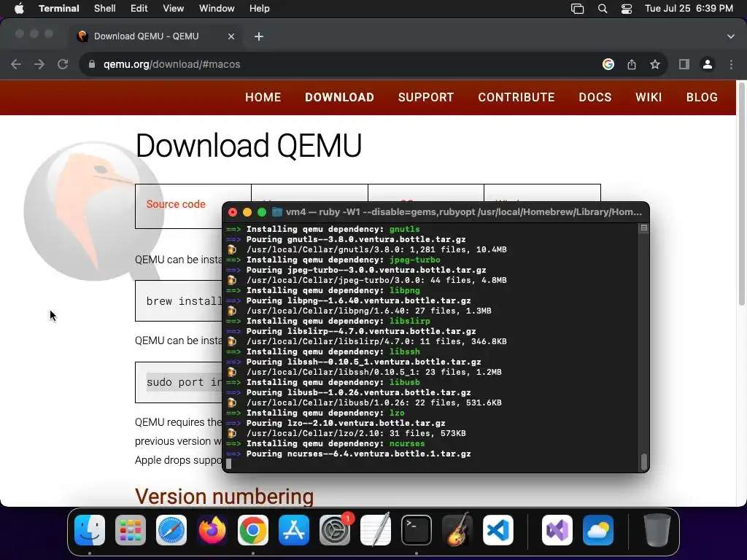
Task: Open the Help menu
Action: click(x=260, y=9)
